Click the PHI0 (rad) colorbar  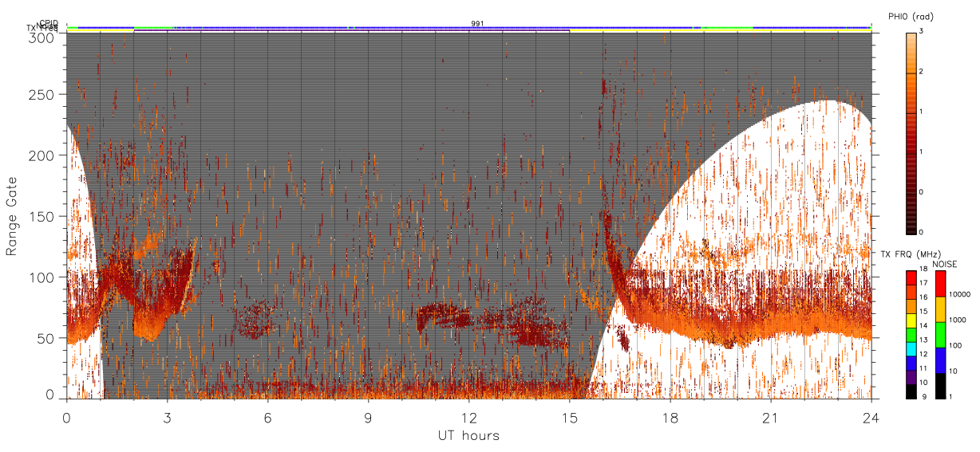click(x=911, y=132)
